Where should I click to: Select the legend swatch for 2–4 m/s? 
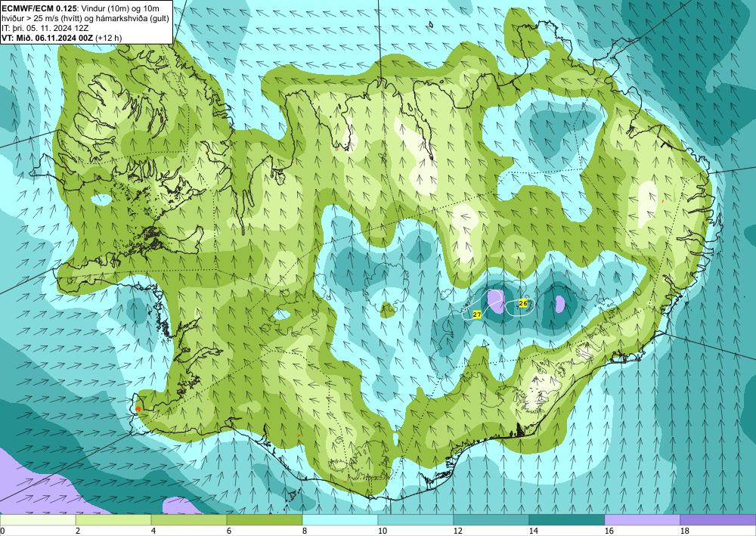coord(113,520)
